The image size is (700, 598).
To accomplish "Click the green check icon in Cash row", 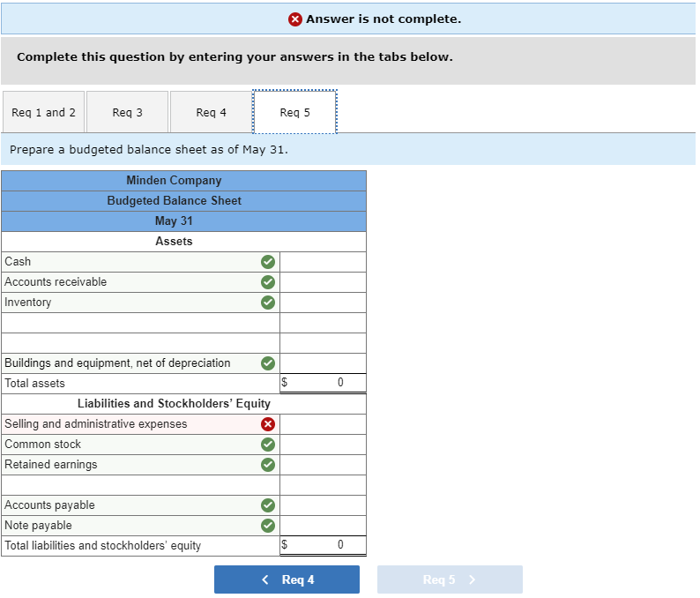I will (268, 262).
